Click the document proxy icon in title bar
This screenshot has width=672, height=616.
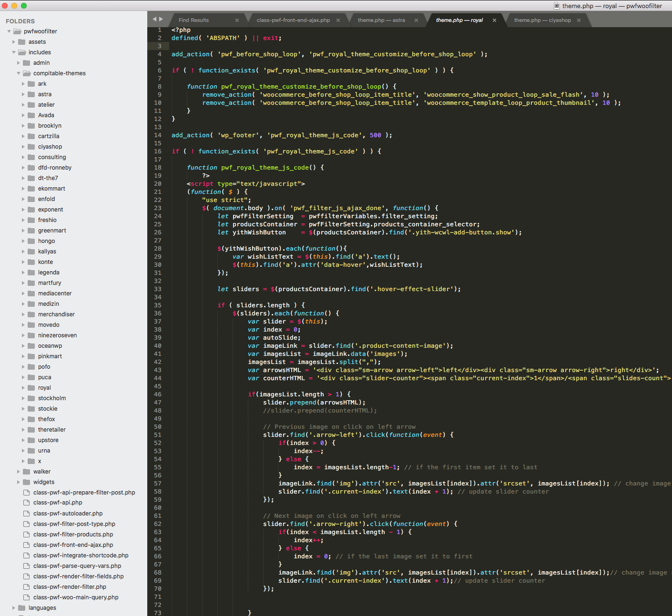click(556, 6)
